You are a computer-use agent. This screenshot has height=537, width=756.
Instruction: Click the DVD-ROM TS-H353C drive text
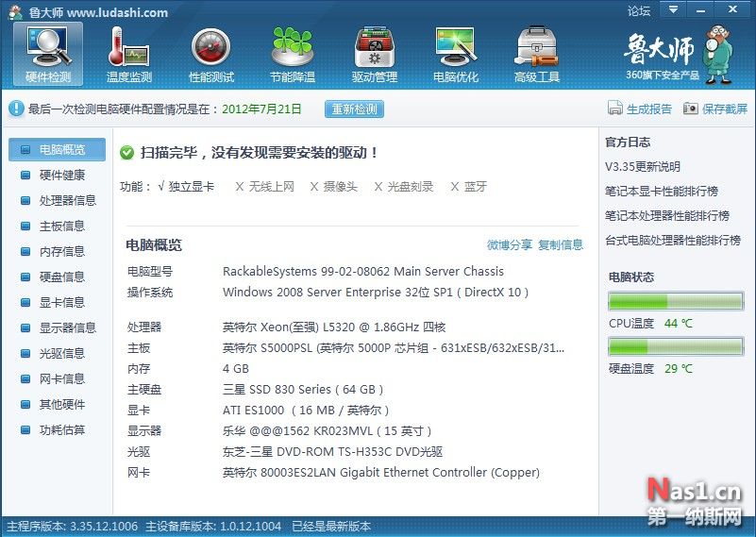pyautogui.click(x=332, y=452)
